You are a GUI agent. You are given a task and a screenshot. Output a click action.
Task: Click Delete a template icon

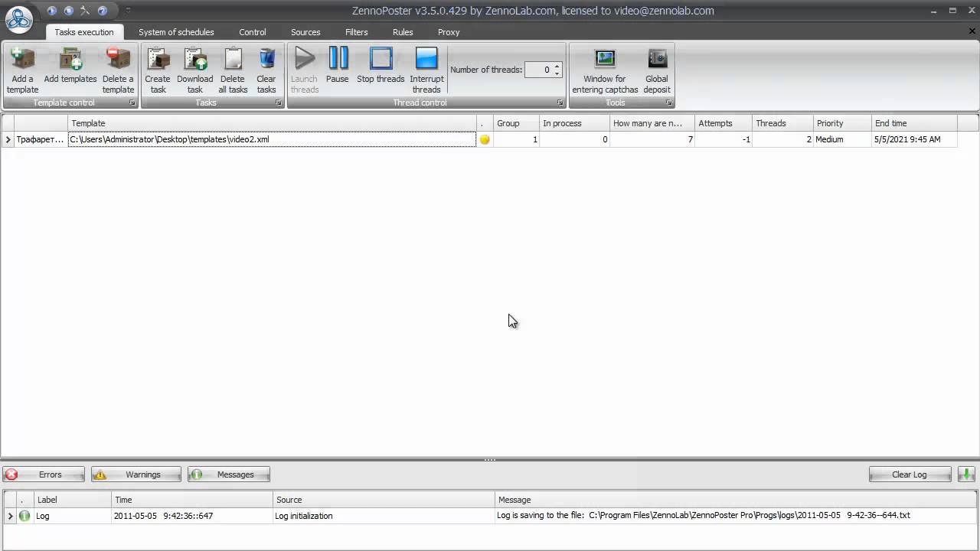click(118, 59)
